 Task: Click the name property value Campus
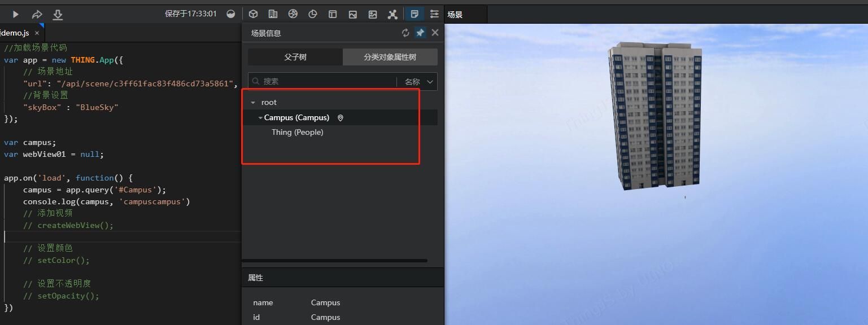pos(325,303)
